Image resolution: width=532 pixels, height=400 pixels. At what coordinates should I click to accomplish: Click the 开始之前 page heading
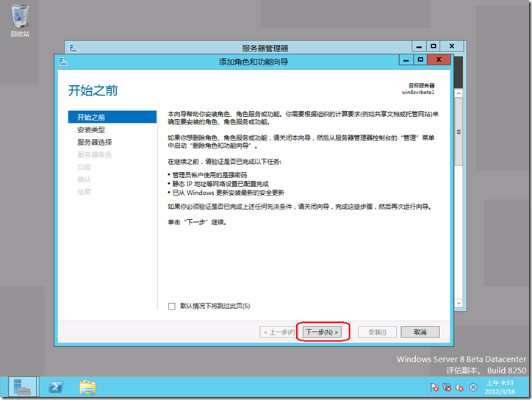[93, 90]
